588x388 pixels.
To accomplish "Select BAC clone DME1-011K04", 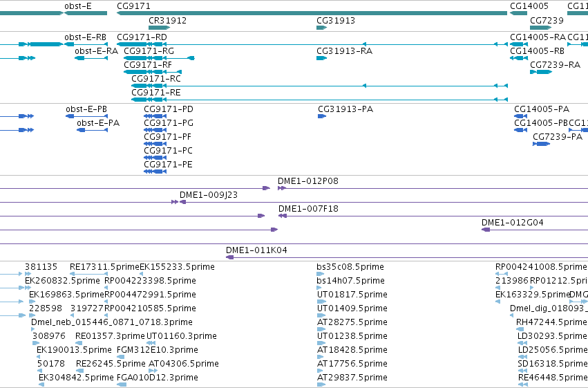I will 407,257.
